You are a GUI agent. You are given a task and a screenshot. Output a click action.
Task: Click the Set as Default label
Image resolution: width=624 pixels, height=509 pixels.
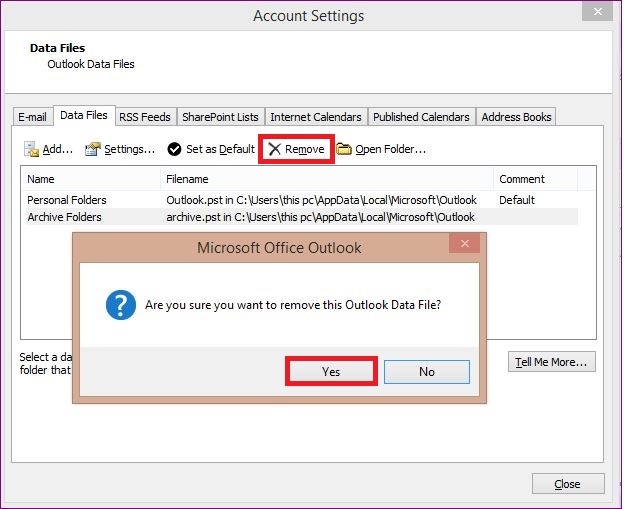[x=220, y=149]
